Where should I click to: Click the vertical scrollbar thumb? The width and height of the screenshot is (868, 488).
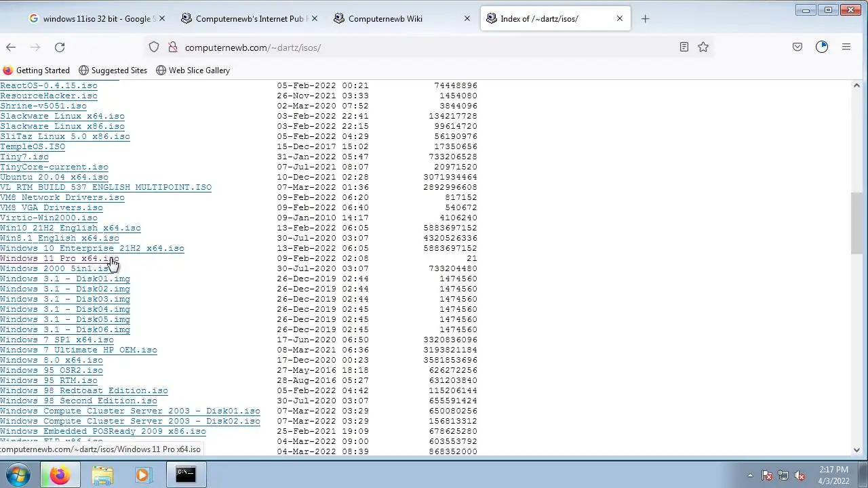[856, 223]
